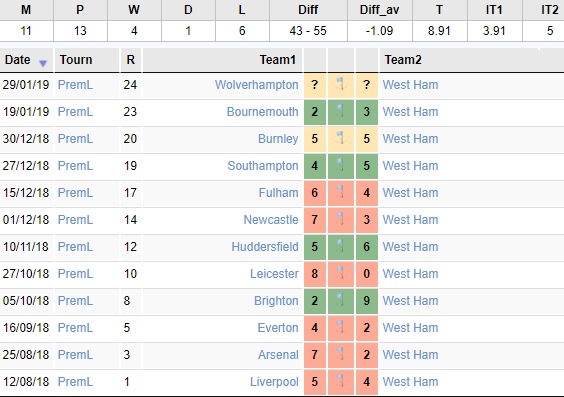The height and width of the screenshot is (397, 564).
Task: Click the Team1 column header
Action: click(277, 60)
